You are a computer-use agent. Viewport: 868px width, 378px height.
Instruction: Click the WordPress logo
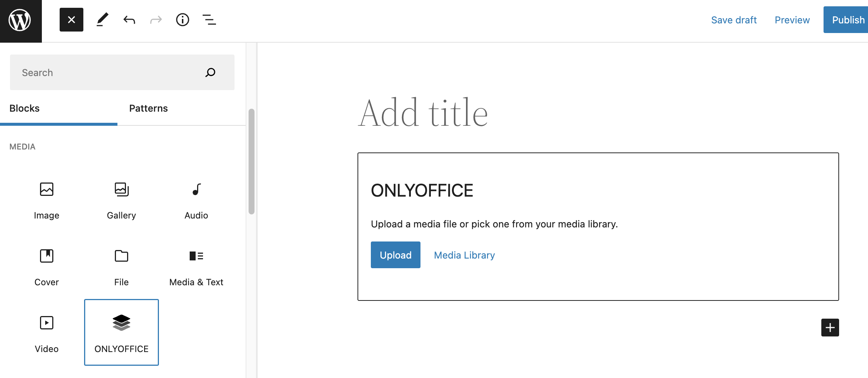click(20, 20)
